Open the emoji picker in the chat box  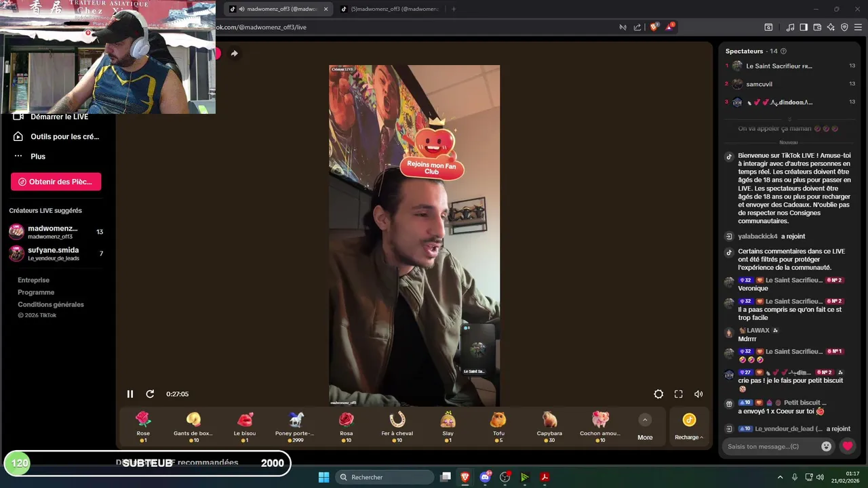(826, 446)
